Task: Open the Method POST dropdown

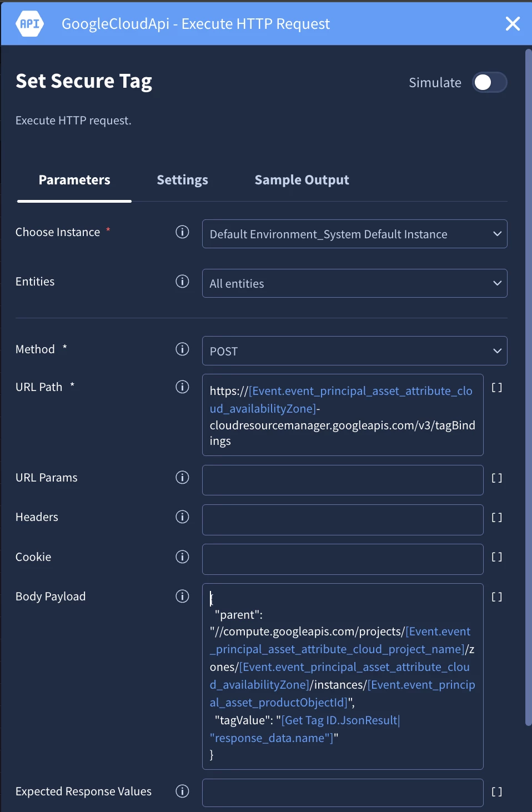Action: [x=354, y=351]
